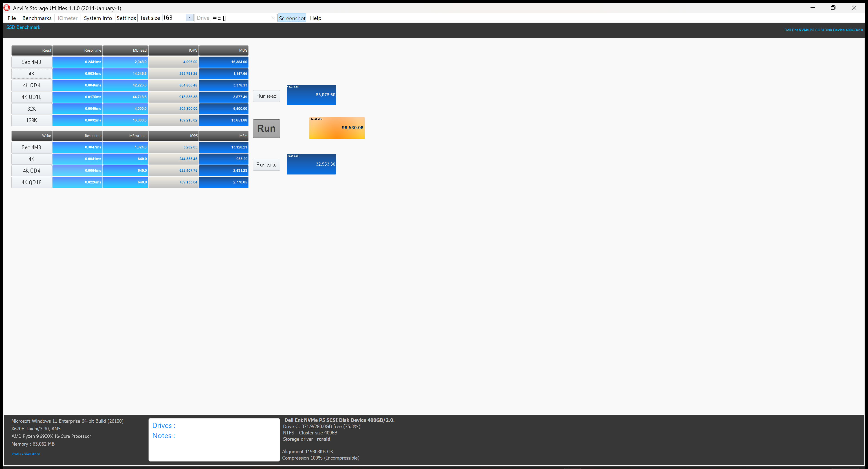Select the 128K read test button
This screenshot has width=868, height=469.
click(x=31, y=120)
